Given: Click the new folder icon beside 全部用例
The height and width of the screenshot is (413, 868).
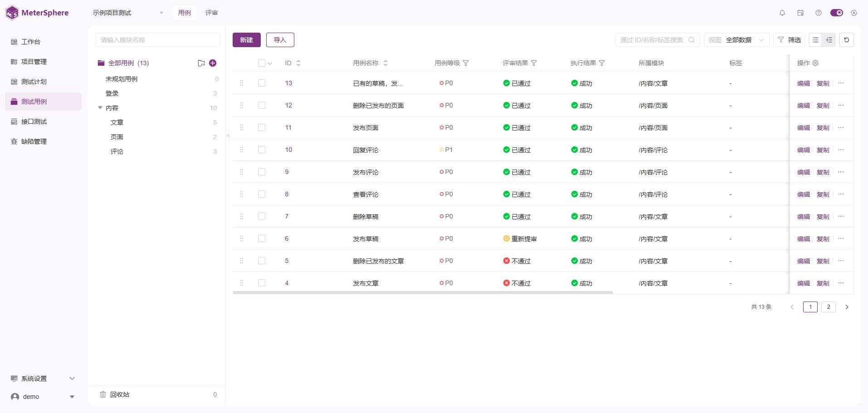Looking at the screenshot, I should point(201,63).
